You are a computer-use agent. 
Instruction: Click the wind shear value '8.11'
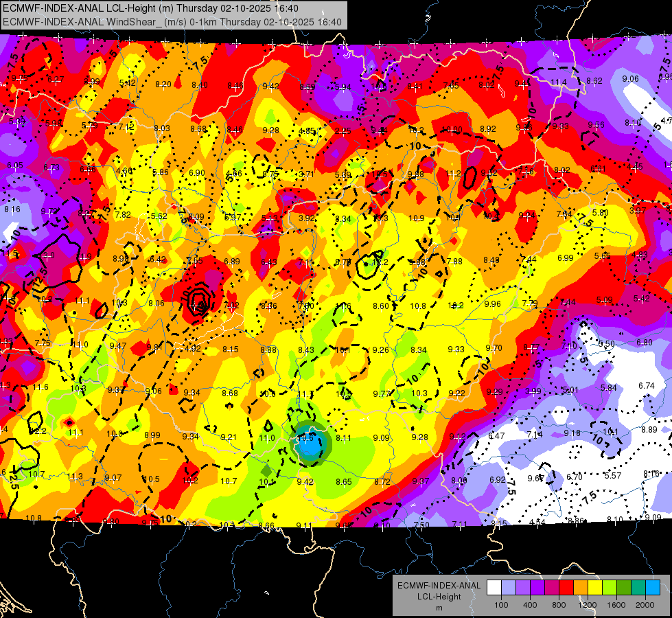(x=343, y=438)
